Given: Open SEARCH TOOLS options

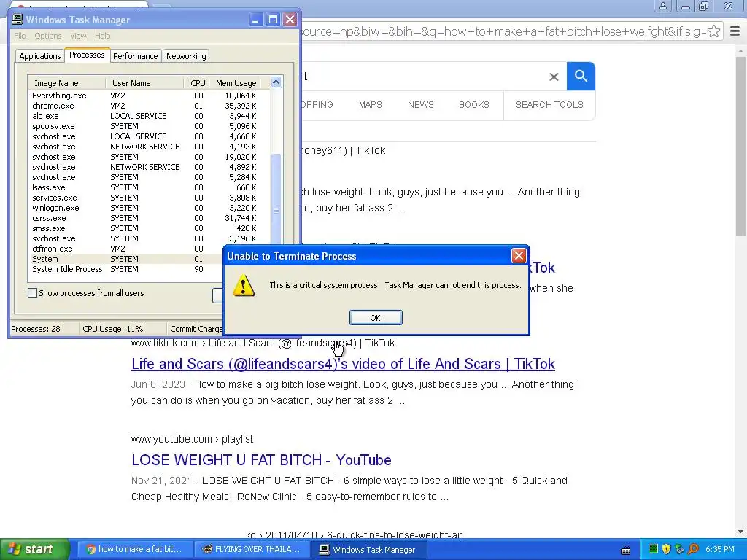Looking at the screenshot, I should pos(549,105).
